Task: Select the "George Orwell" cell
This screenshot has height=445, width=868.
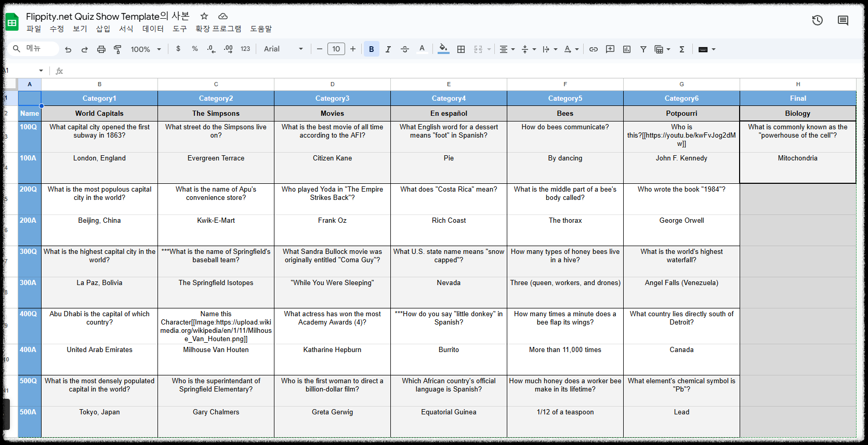Action: click(681, 230)
